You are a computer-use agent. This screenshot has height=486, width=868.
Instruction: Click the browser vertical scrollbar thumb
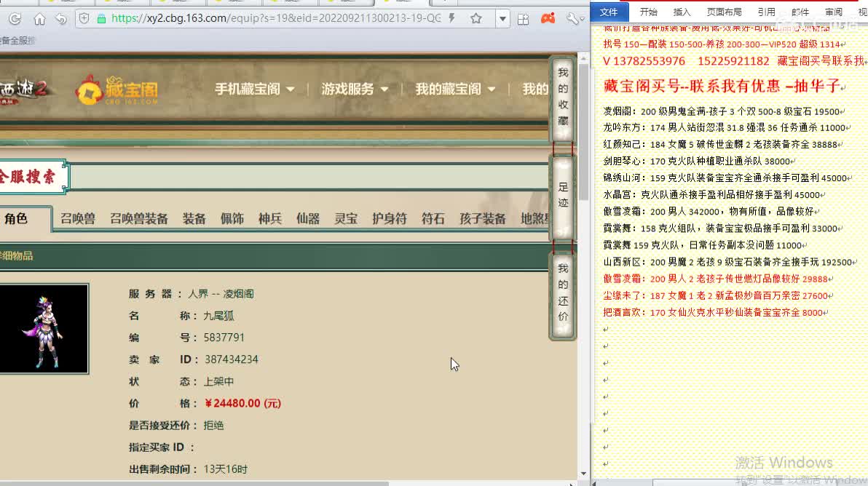click(583, 132)
